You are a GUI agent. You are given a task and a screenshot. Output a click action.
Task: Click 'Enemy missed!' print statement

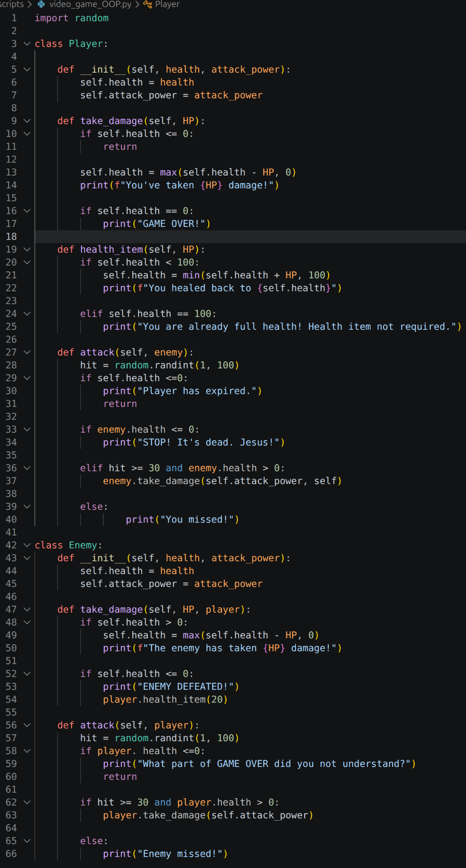coord(165,854)
